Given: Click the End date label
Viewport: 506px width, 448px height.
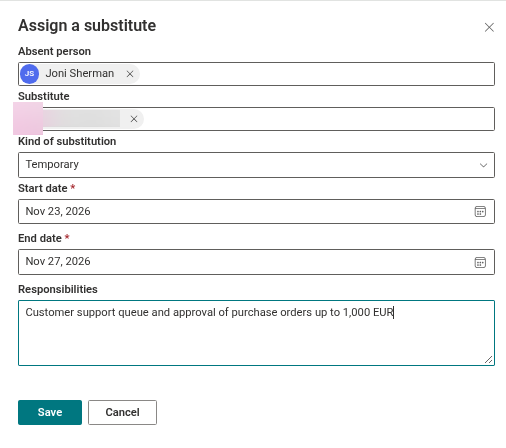Looking at the screenshot, I should point(40,238).
